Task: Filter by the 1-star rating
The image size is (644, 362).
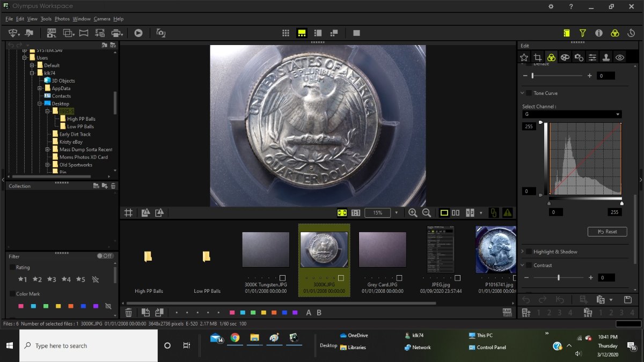Action: [x=22, y=279]
